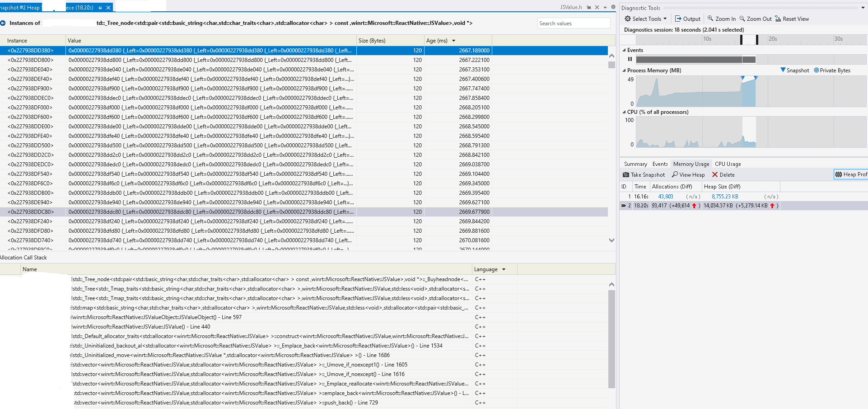Collapse the Process Memory (MB) graph
Image resolution: width=868 pixels, height=409 pixels.
624,71
